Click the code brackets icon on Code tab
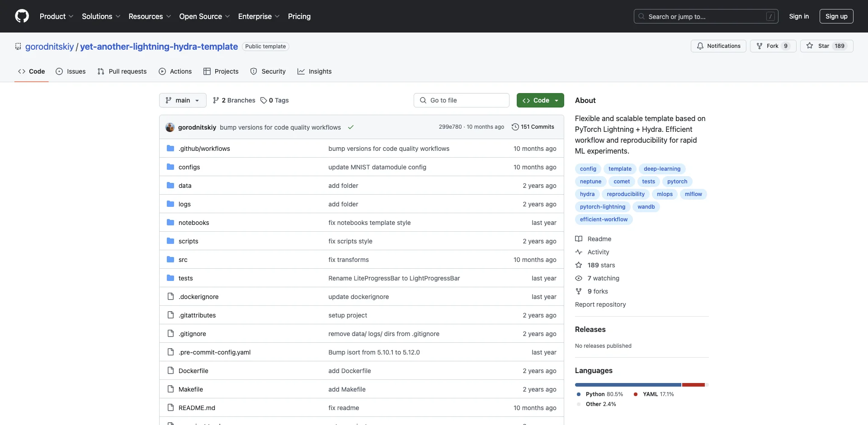The image size is (868, 425). tap(22, 71)
